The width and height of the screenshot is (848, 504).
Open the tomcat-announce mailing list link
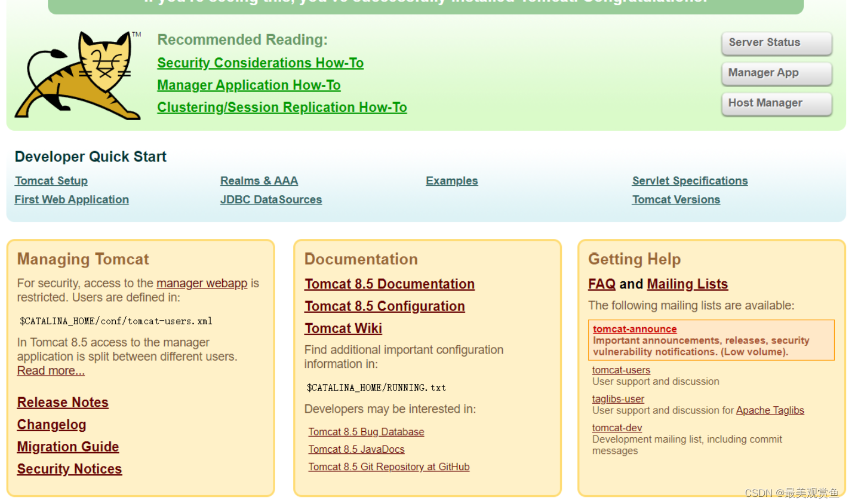click(x=635, y=329)
